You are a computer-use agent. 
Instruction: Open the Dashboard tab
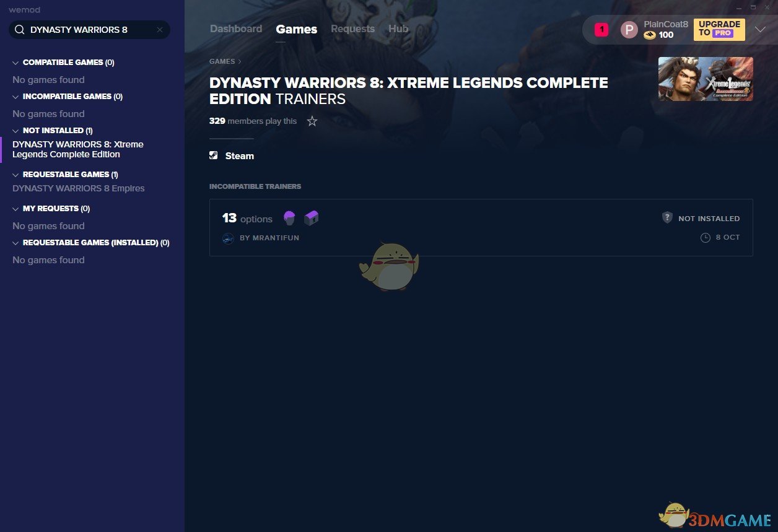point(236,28)
